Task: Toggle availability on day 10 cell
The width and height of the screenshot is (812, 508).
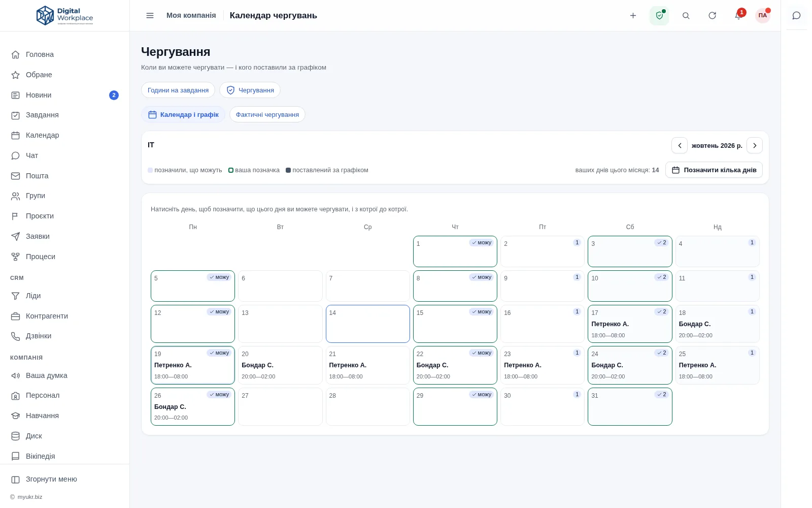Action: (630, 286)
